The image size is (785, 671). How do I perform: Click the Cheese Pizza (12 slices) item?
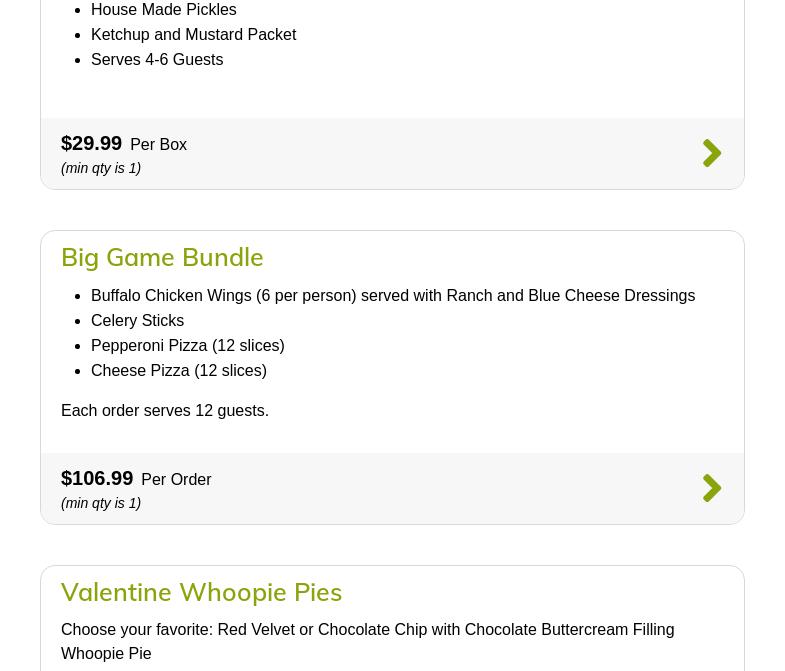[178, 371]
